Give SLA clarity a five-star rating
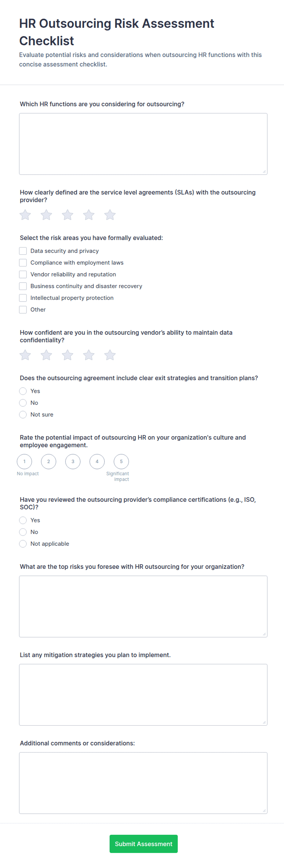Viewport: 284px width, 868px height. (110, 215)
